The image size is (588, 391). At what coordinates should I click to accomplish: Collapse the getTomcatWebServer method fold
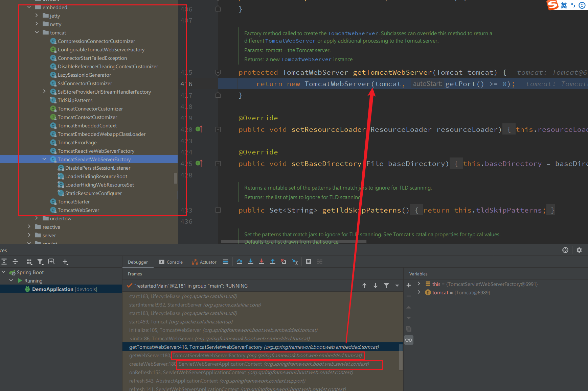218,72
